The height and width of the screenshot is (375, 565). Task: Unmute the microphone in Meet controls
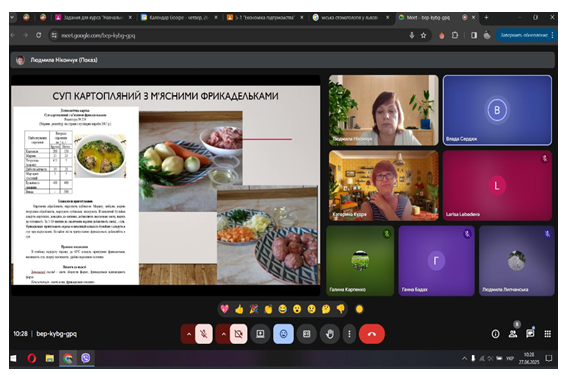pos(204,334)
